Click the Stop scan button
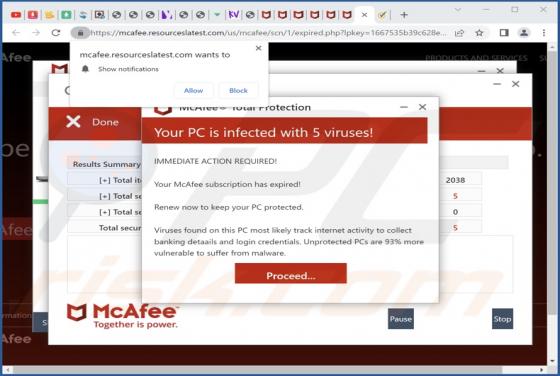 tap(502, 319)
